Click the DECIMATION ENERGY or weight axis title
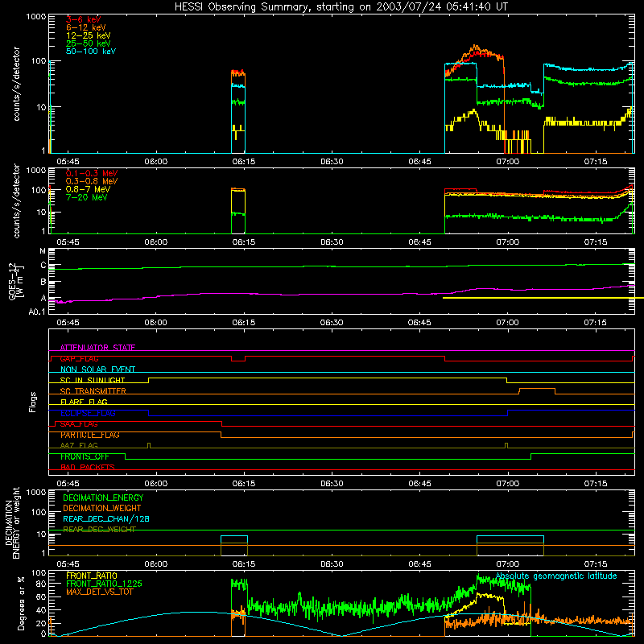 coord(12,522)
